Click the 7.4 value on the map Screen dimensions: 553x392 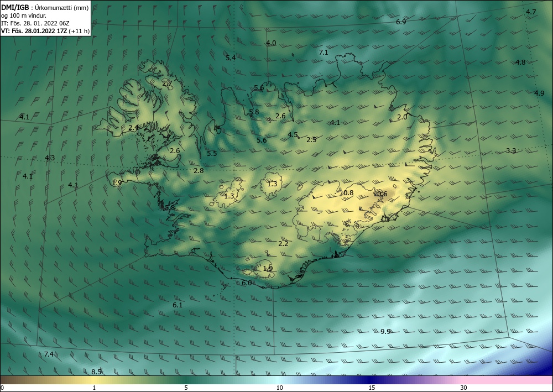point(49,354)
